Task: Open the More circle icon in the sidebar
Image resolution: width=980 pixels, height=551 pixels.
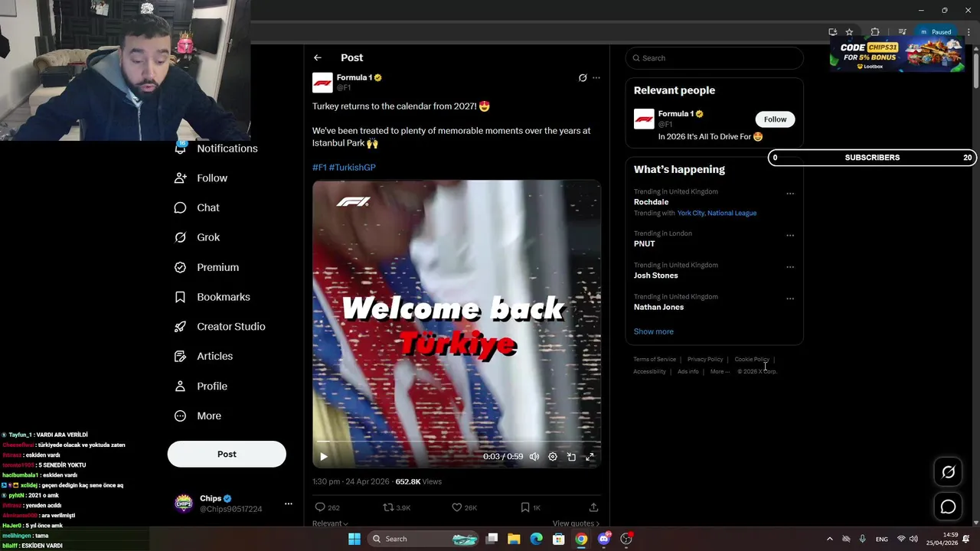Action: pyautogui.click(x=181, y=416)
